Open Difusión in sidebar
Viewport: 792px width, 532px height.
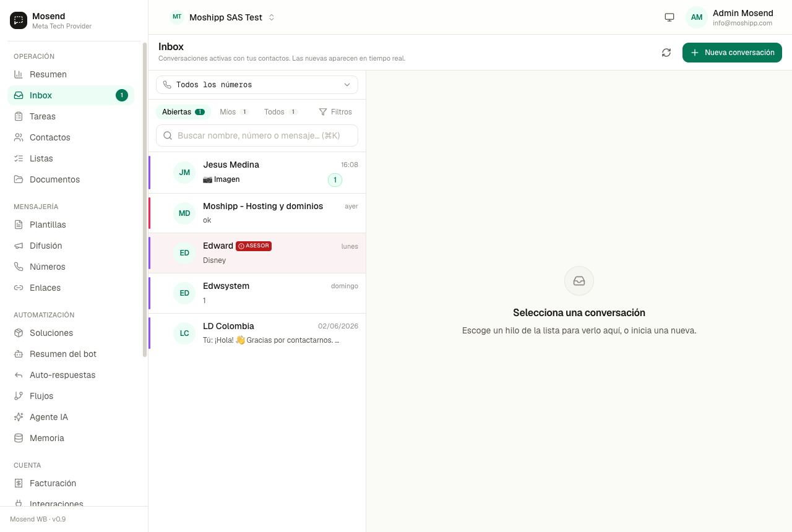[71, 246]
